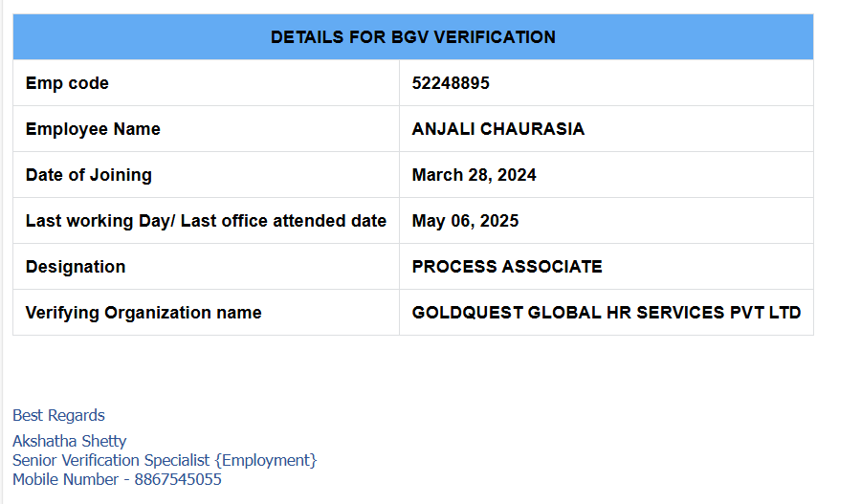
Task: Click the Date of Joining label
Action: [88, 175]
